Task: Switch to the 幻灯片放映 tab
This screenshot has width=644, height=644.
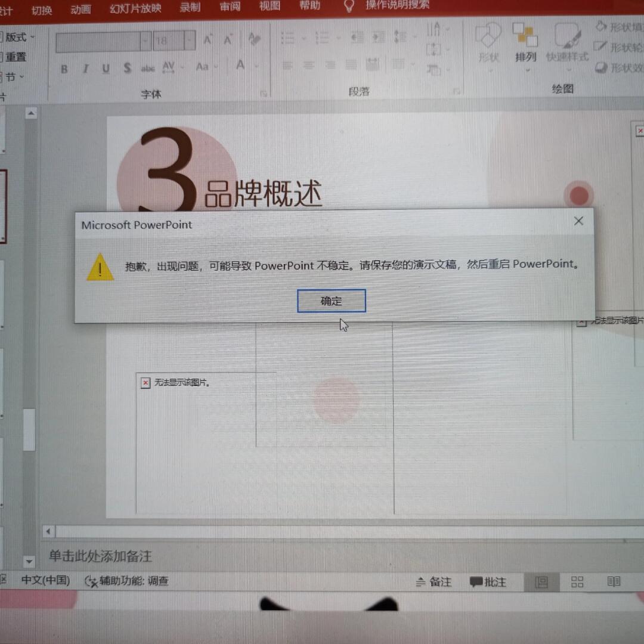Action: tap(135, 8)
